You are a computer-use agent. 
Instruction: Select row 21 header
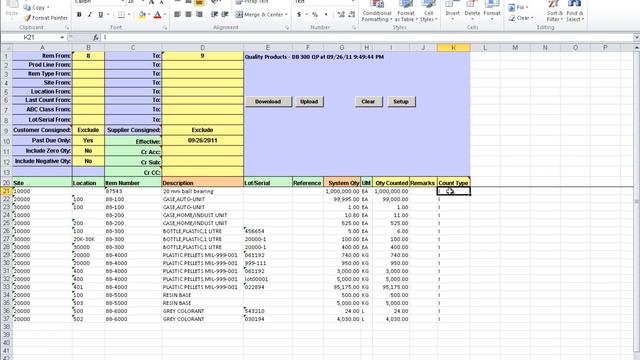6,191
